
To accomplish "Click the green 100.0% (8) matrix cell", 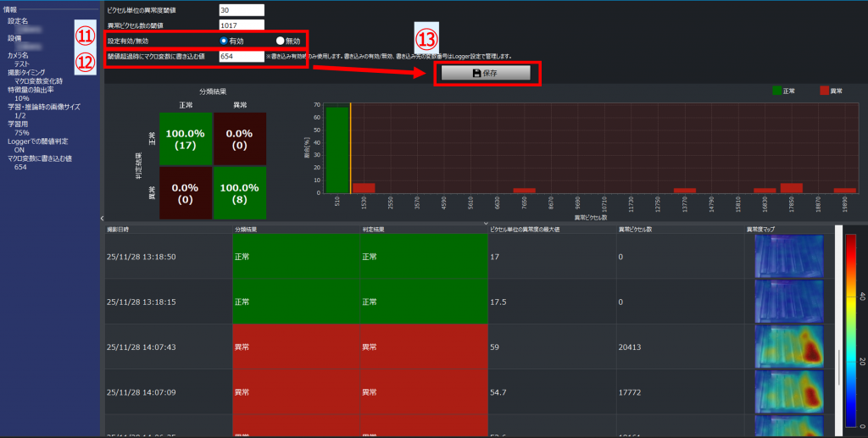I will [238, 192].
